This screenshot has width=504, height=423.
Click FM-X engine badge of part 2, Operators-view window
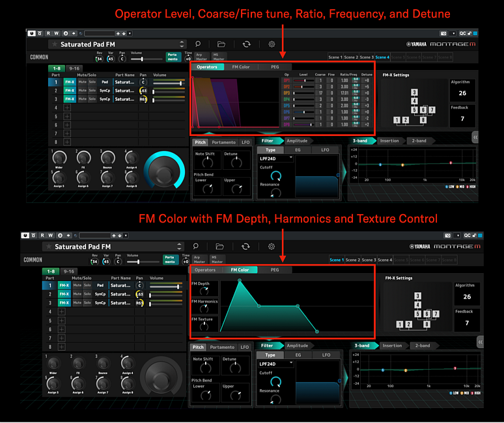point(70,90)
